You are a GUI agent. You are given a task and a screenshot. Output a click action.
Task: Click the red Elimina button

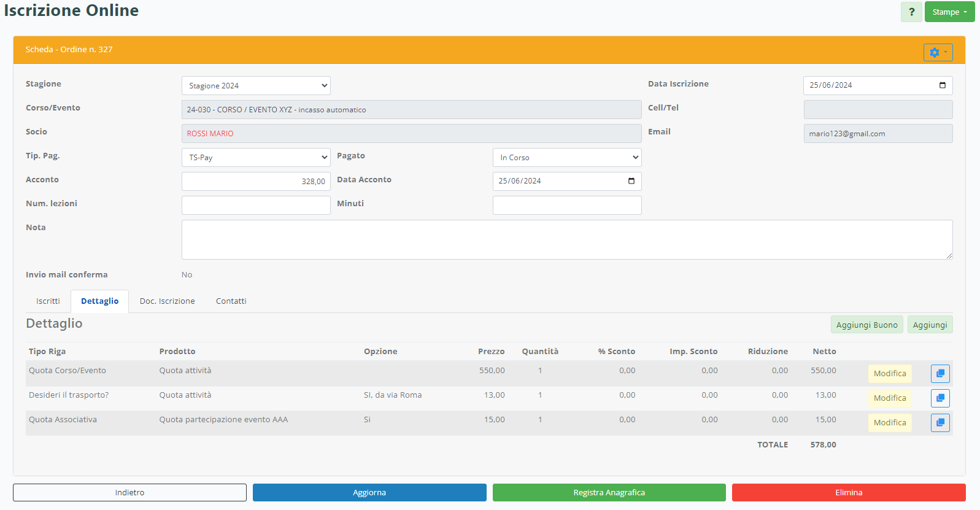848,493
